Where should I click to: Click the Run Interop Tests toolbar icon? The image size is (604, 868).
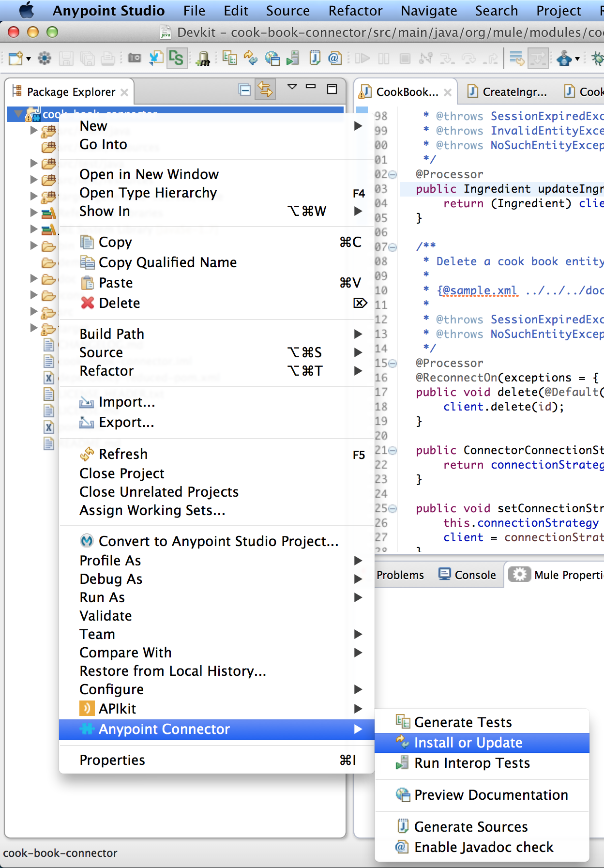click(292, 59)
